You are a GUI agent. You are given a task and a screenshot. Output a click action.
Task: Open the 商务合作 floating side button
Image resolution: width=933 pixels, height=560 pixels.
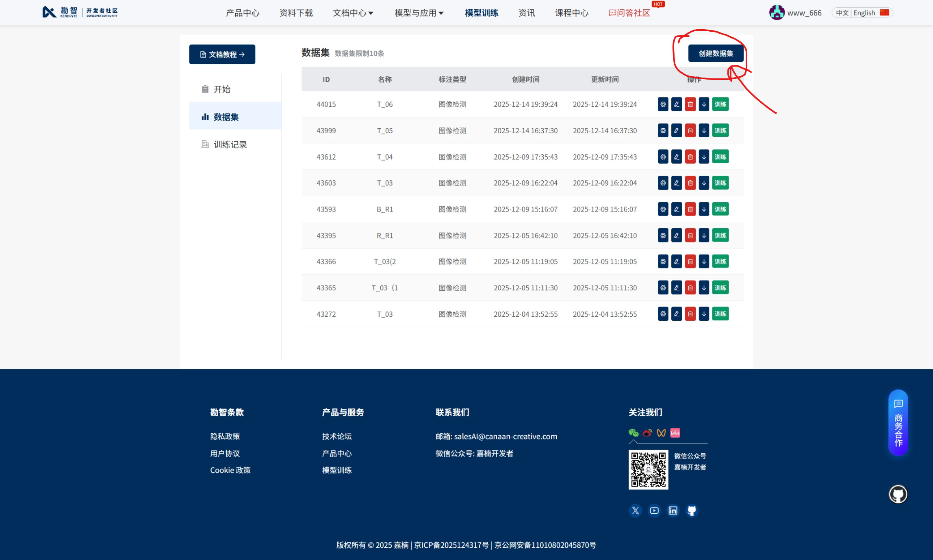coord(898,423)
